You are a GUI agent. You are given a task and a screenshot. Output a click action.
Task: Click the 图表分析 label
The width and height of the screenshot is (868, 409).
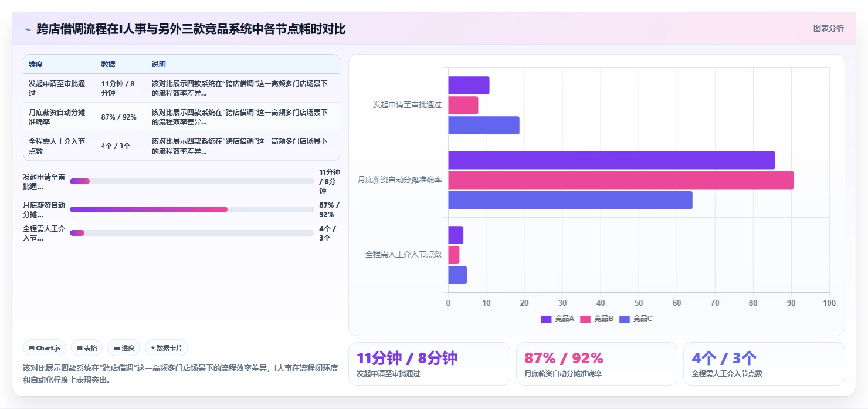828,28
